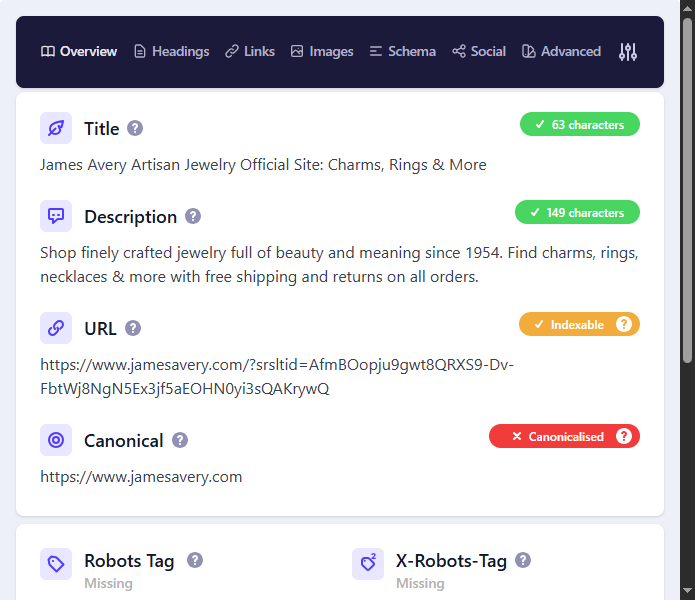
Task: Click the X-Robots-Tag icon
Action: (x=368, y=564)
